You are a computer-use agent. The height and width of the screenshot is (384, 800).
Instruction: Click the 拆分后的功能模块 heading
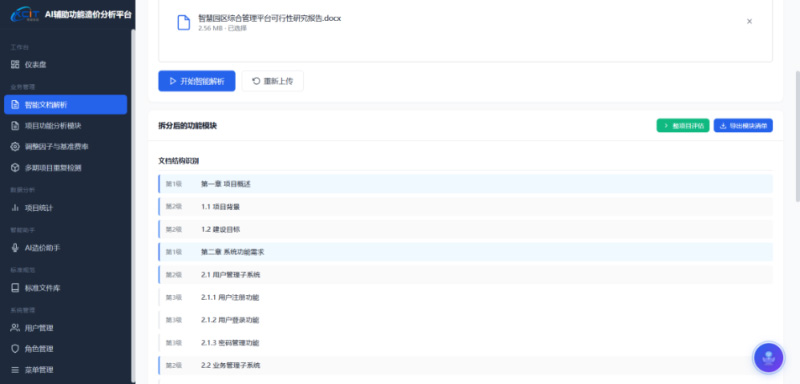coord(187,125)
